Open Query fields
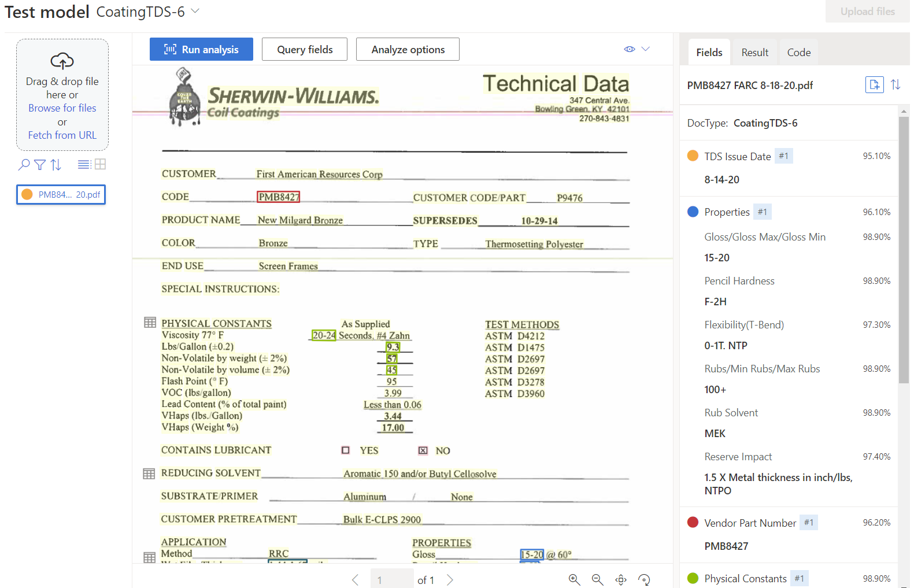914x588 pixels. 305,49
